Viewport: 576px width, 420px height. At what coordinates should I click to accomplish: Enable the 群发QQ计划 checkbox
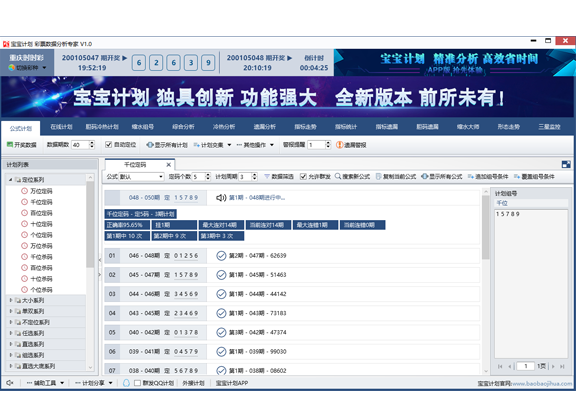pos(137,383)
